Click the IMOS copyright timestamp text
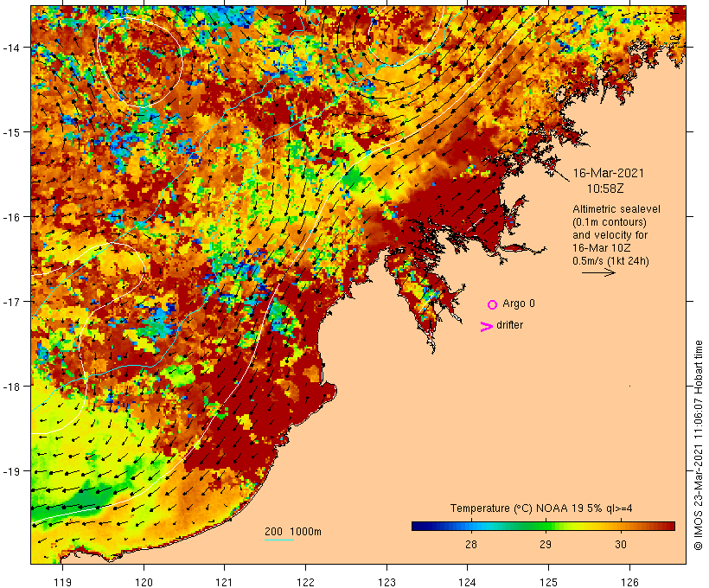The width and height of the screenshot is (709, 588). pyautogui.click(x=699, y=445)
